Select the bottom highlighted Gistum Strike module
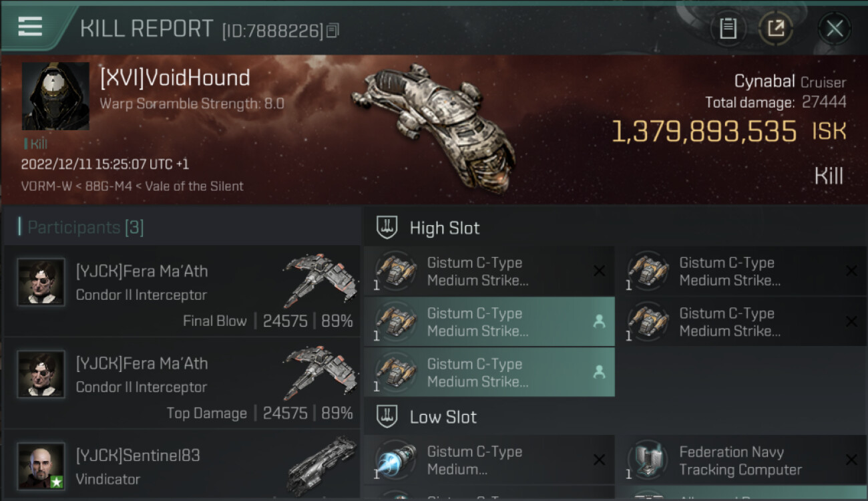 [x=489, y=373]
